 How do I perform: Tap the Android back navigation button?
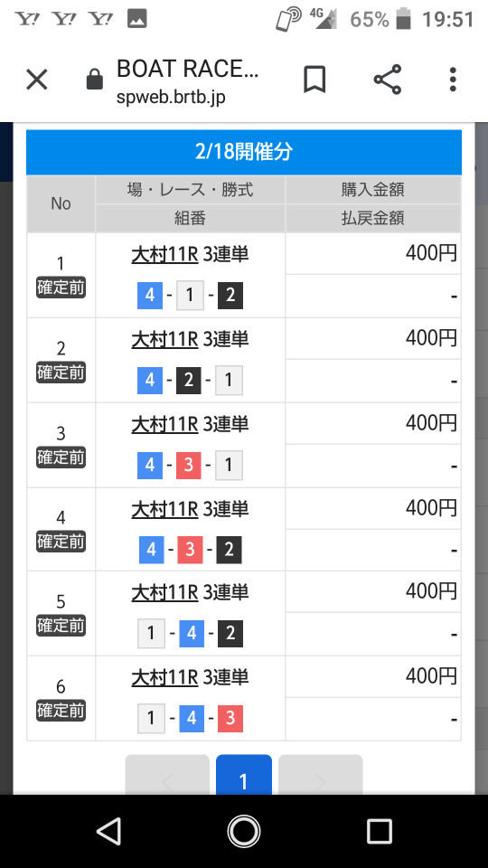click(x=108, y=831)
